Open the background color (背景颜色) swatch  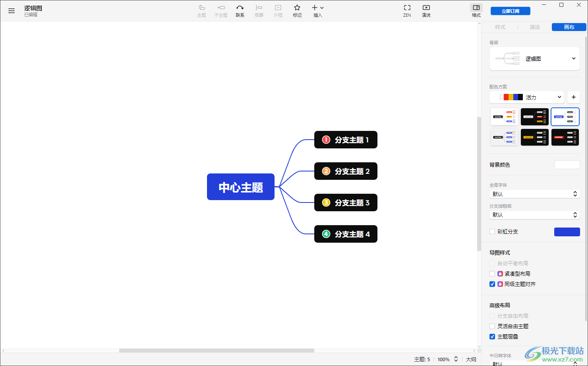pyautogui.click(x=567, y=165)
